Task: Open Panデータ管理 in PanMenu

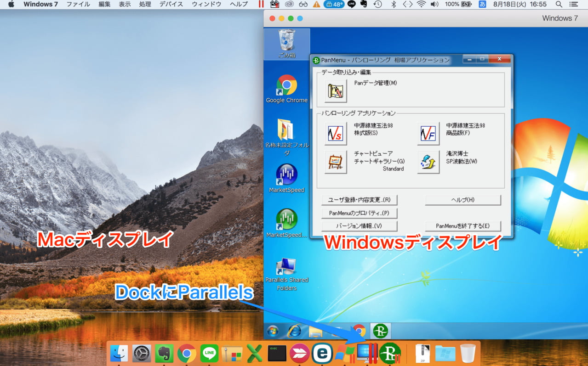Action: click(x=335, y=90)
